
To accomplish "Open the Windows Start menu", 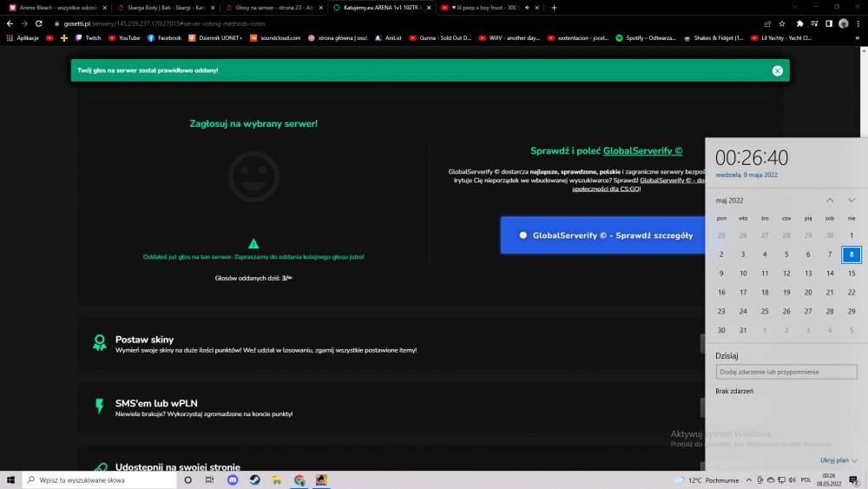I will (x=10, y=480).
